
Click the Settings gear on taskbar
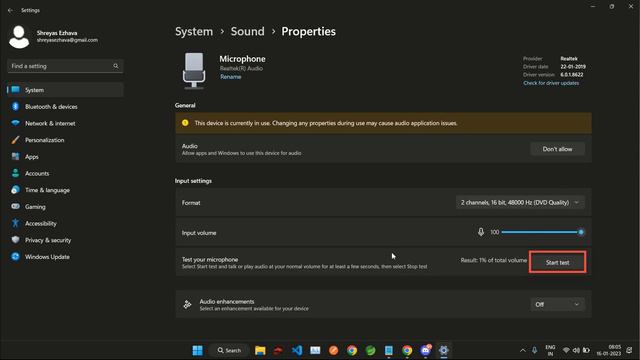tap(444, 350)
